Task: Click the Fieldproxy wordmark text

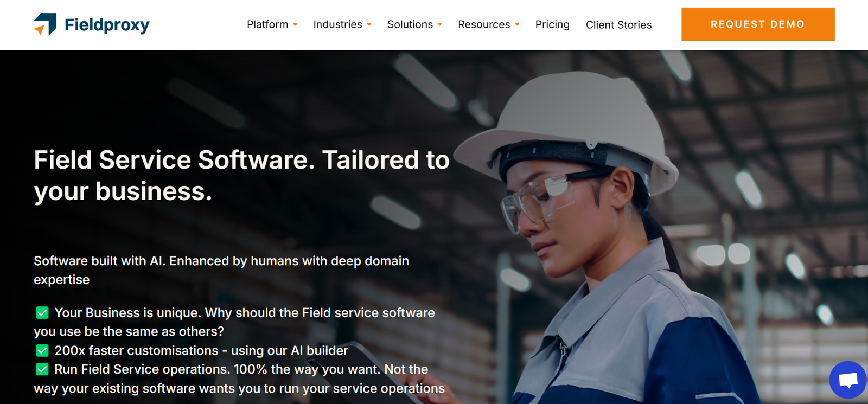Action: coord(107,25)
